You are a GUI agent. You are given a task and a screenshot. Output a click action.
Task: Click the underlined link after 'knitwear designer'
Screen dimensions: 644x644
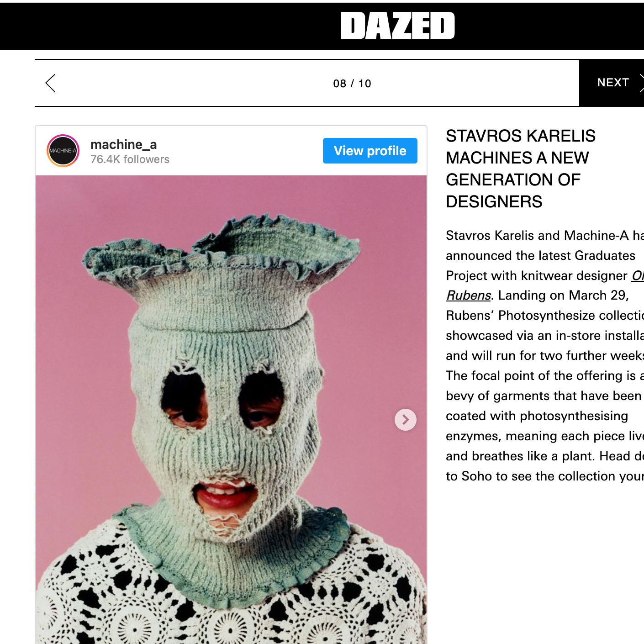pyautogui.click(x=638, y=275)
